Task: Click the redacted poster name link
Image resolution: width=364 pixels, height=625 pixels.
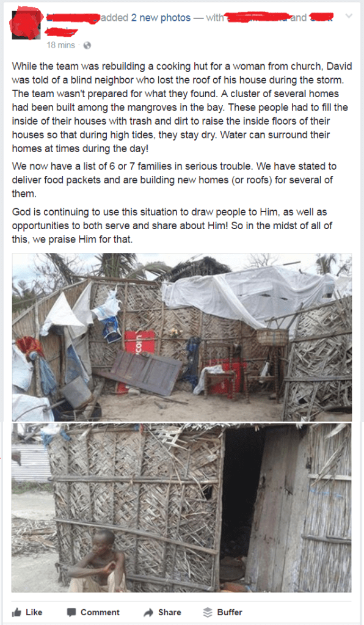Action: pyautogui.click(x=71, y=18)
